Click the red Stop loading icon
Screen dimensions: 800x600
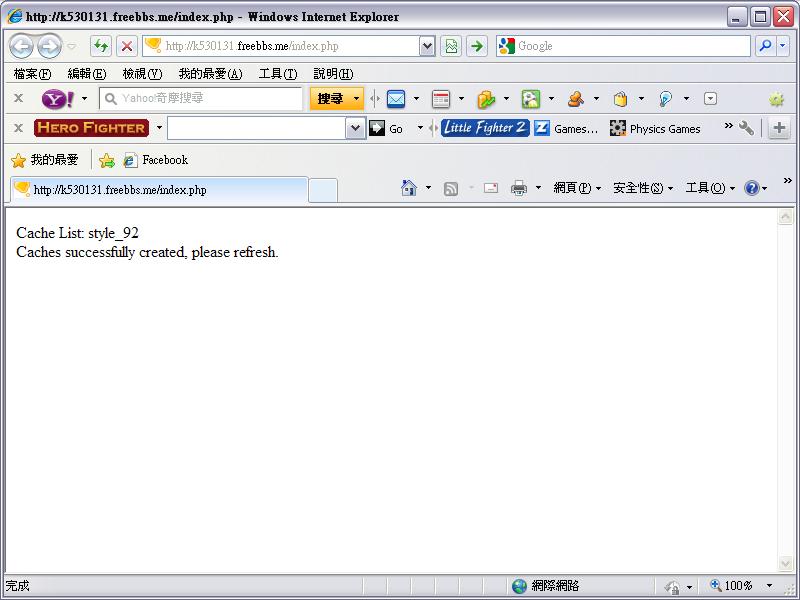click(127, 46)
